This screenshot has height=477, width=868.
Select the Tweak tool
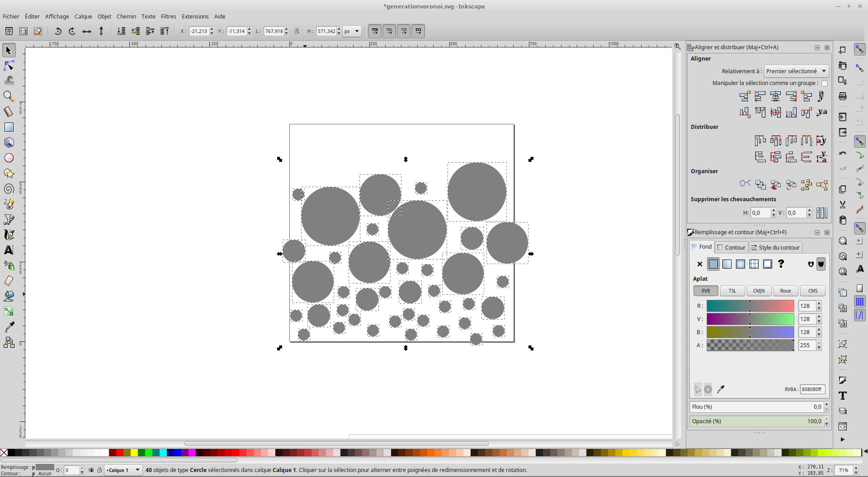pos(9,81)
